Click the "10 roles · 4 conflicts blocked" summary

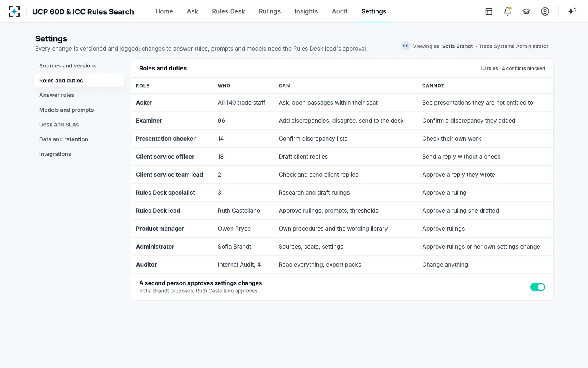512,68
